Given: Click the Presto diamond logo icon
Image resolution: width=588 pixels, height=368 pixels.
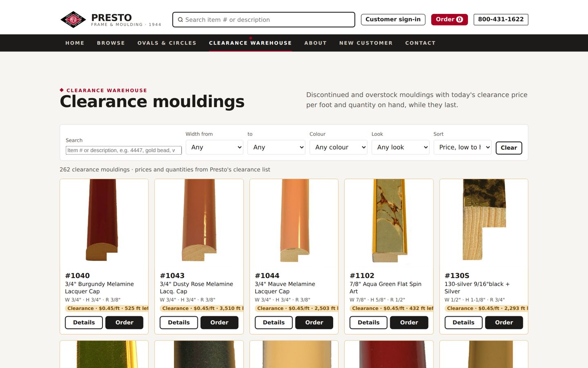Looking at the screenshot, I should pyautogui.click(x=73, y=20).
